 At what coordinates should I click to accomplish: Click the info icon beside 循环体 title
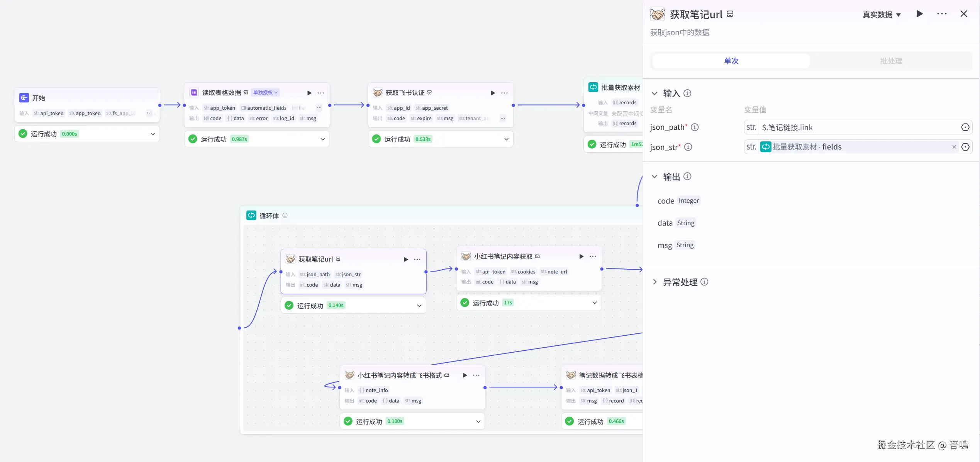[x=285, y=216]
